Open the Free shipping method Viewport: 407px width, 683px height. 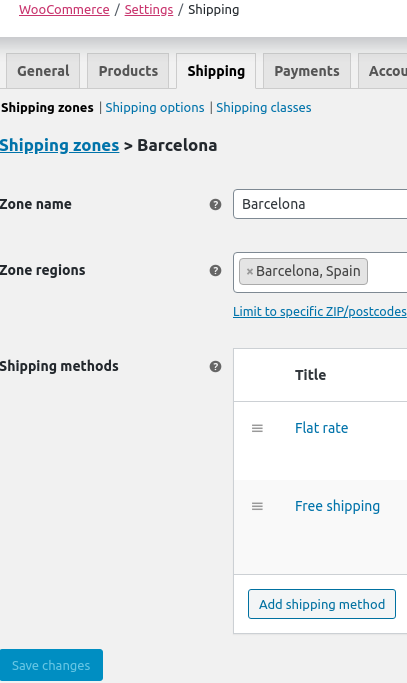tap(337, 506)
